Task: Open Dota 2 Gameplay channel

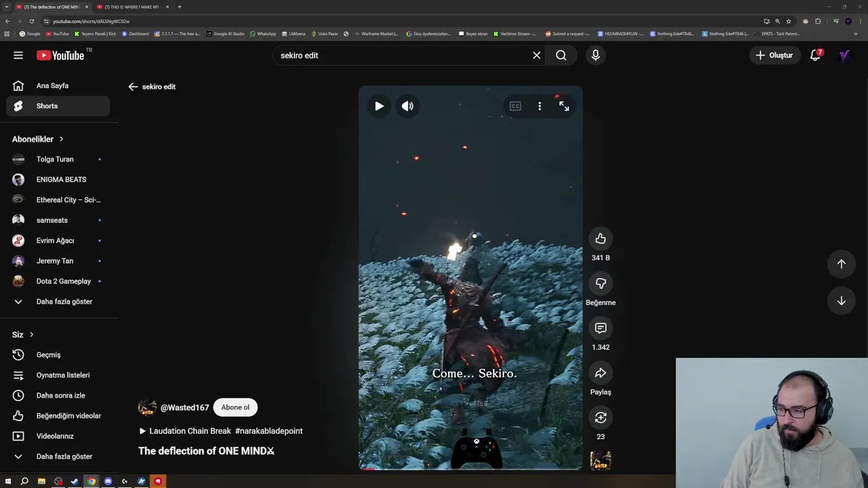Action: pyautogui.click(x=58, y=281)
